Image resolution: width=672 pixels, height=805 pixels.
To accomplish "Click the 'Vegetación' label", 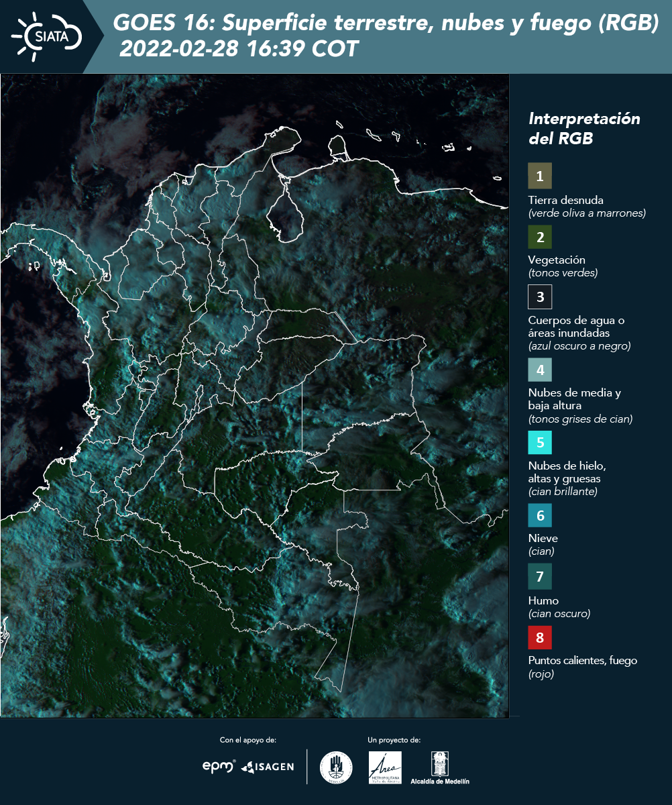I will click(557, 260).
